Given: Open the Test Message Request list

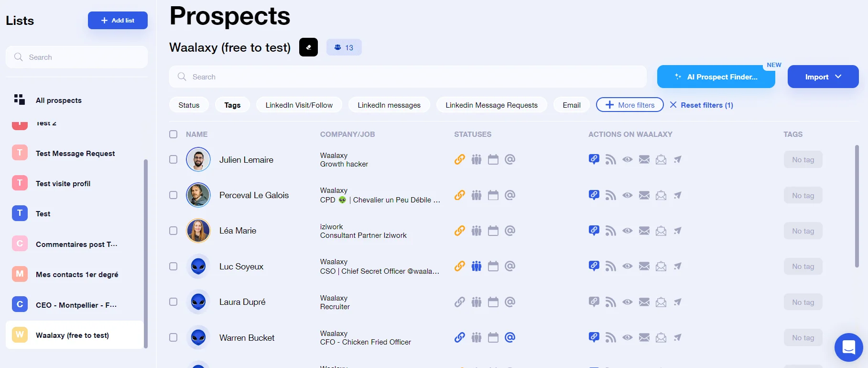Looking at the screenshot, I should click(x=75, y=153).
